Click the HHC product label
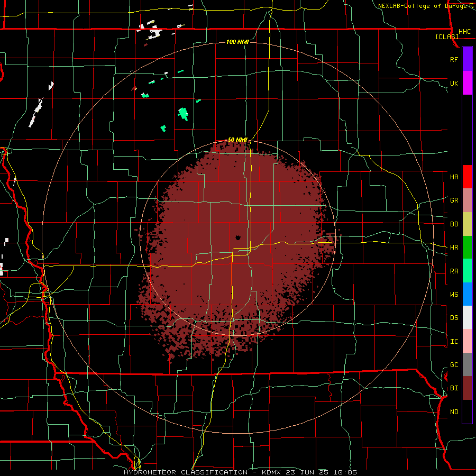 [x=465, y=32]
